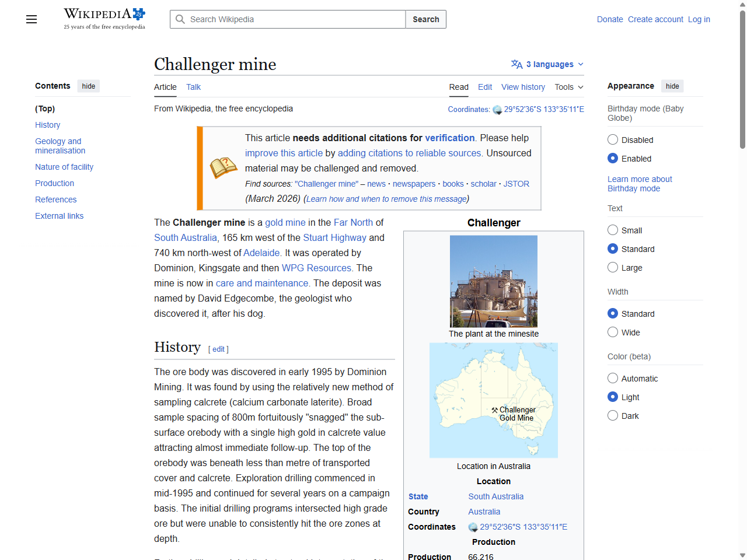Choose Small text size
Image resolution: width=747 pixels, height=560 pixels.
613,230
